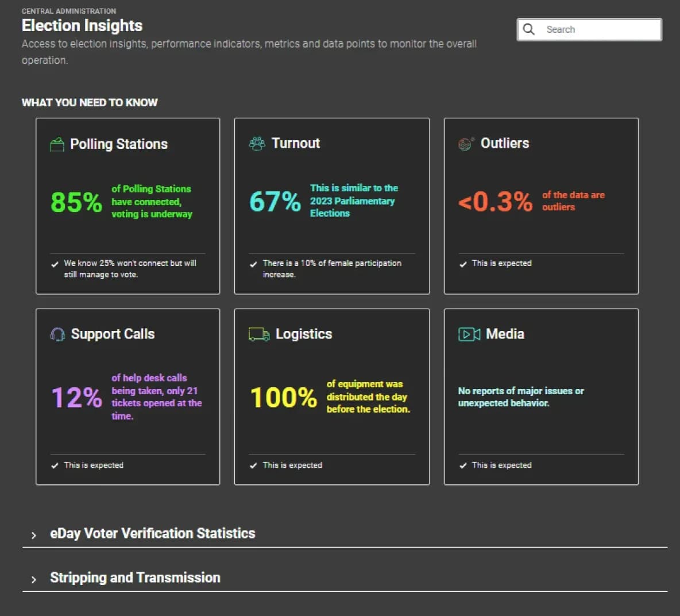Select the 67% turnout figure
This screenshot has height=616, width=680.
point(275,201)
